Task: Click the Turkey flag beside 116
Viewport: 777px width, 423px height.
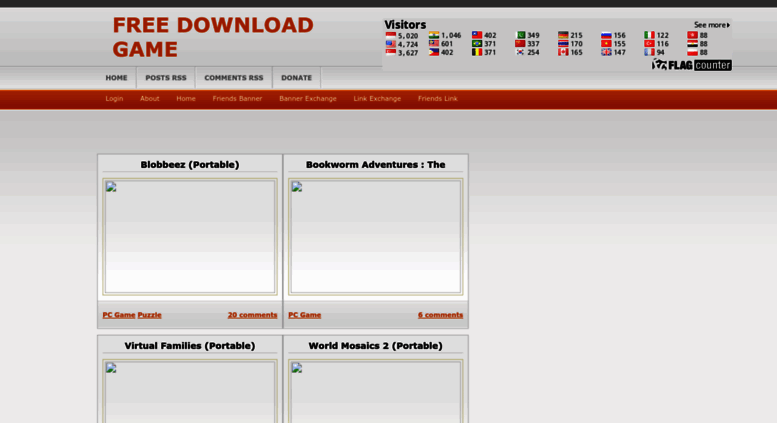Action: pos(649,44)
